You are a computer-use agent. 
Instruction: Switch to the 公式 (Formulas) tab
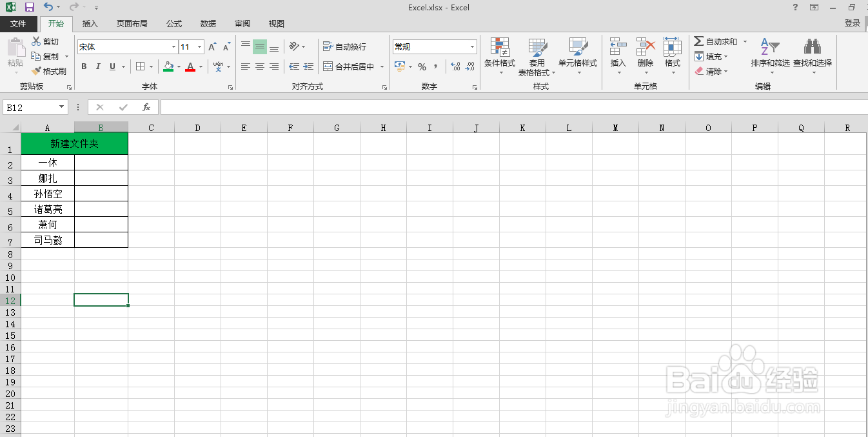(x=174, y=24)
